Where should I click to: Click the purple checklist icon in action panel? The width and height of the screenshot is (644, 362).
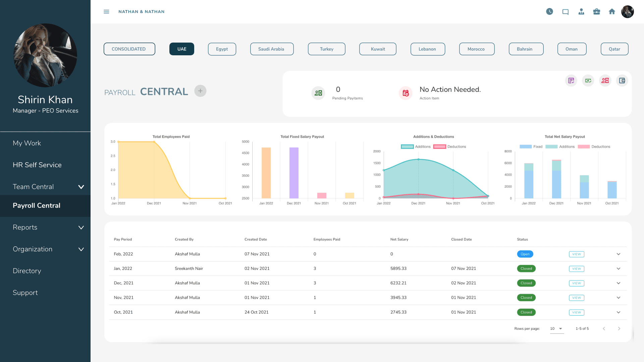571,80
